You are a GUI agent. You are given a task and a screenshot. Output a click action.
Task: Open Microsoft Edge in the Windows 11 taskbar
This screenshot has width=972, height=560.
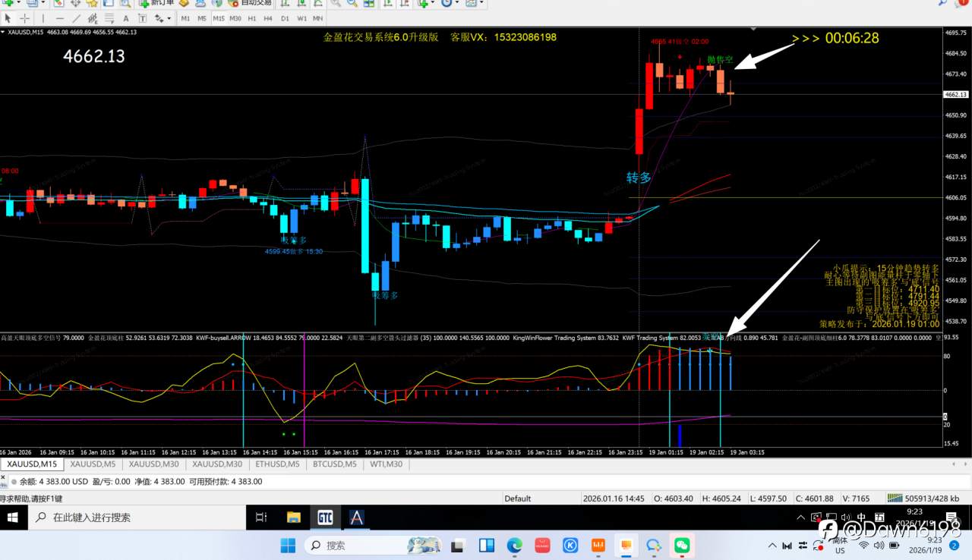coord(515,545)
